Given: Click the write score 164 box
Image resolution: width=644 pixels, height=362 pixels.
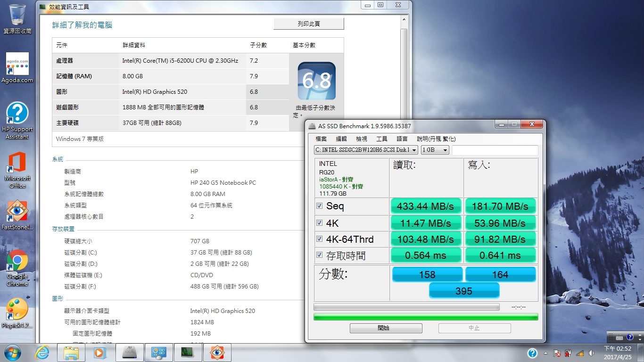Looking at the screenshot, I should (500, 275).
